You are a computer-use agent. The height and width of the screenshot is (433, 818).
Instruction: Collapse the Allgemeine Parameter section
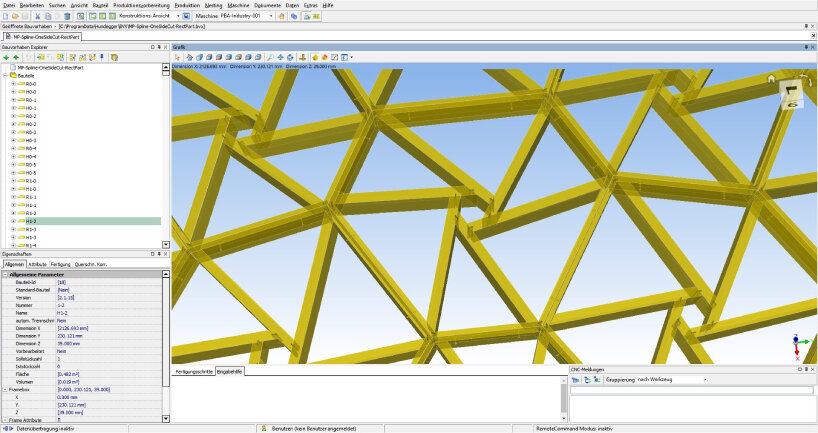tap(5, 274)
